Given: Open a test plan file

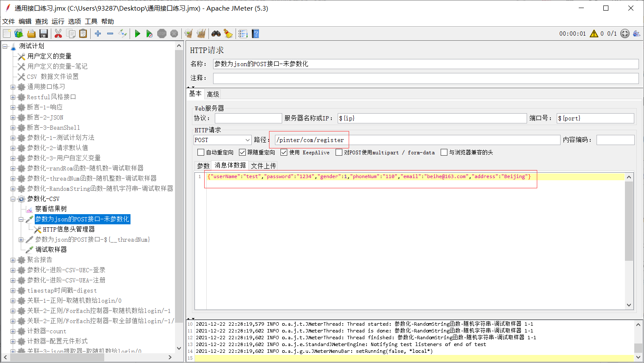Looking at the screenshot, I should click(31, 34).
